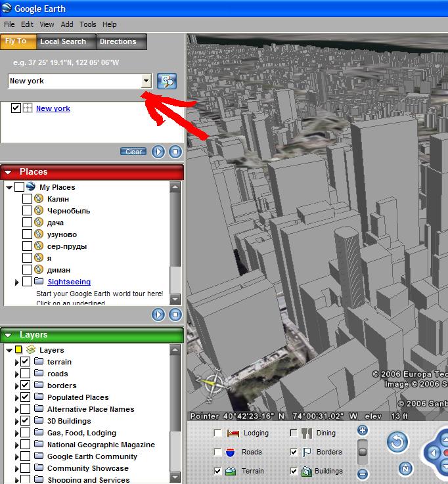
Task: Click the pan left arrow on navigation pad
Action: point(434,453)
